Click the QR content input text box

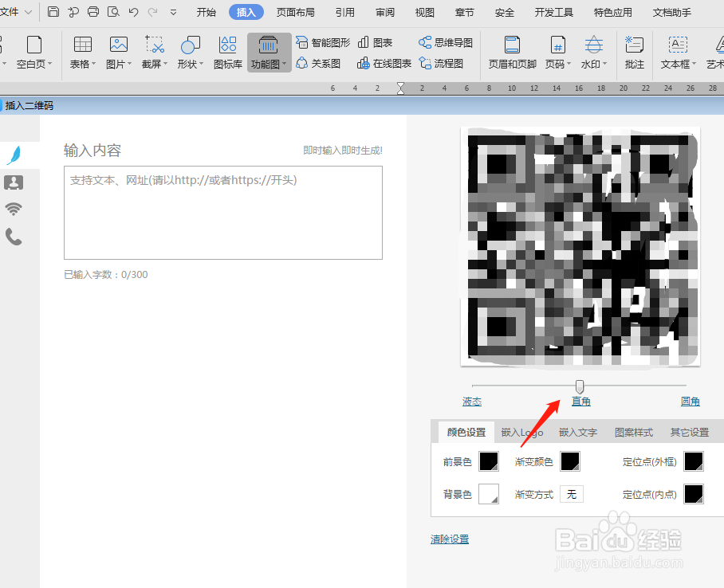coord(223,213)
